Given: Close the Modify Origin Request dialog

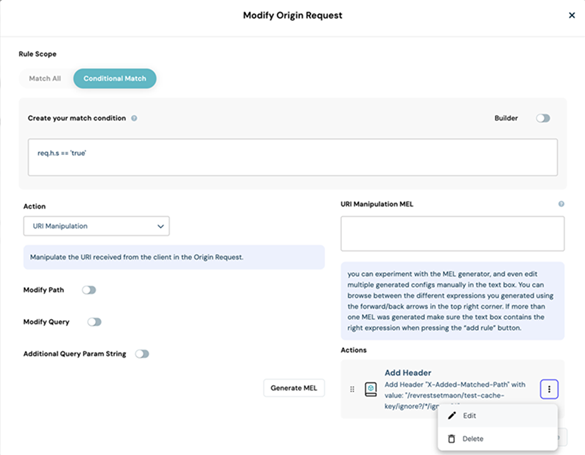Looking at the screenshot, I should coord(572,15).
